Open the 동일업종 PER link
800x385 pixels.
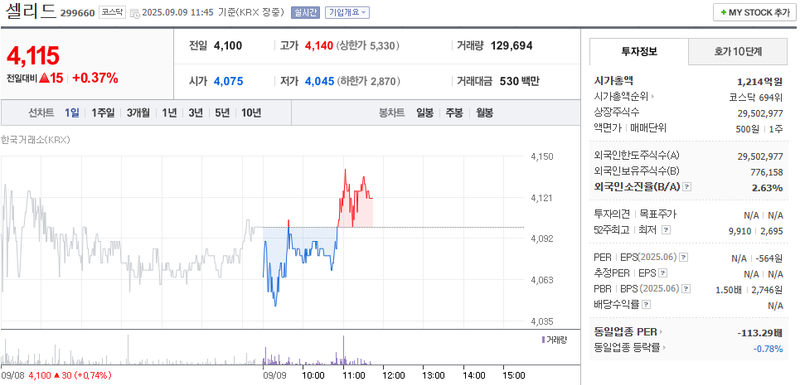(x=626, y=332)
